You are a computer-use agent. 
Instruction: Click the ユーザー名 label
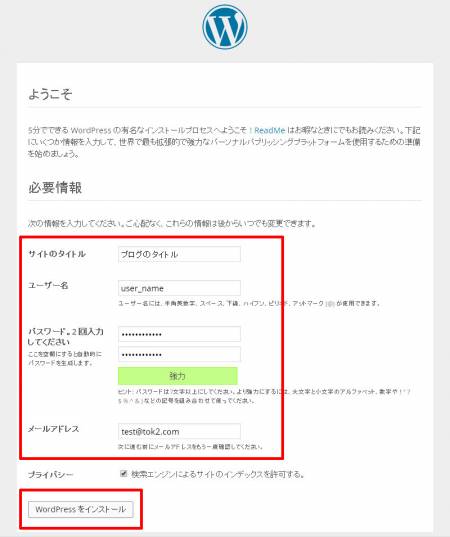click(x=48, y=285)
